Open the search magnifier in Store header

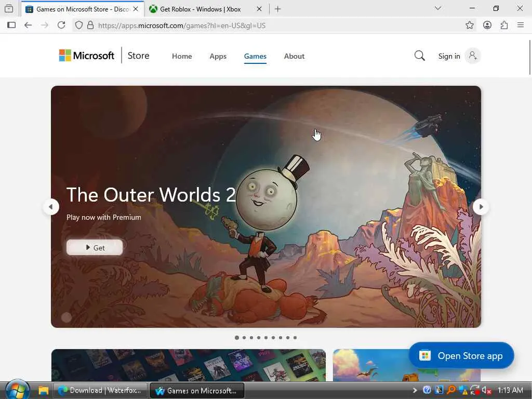pyautogui.click(x=419, y=56)
